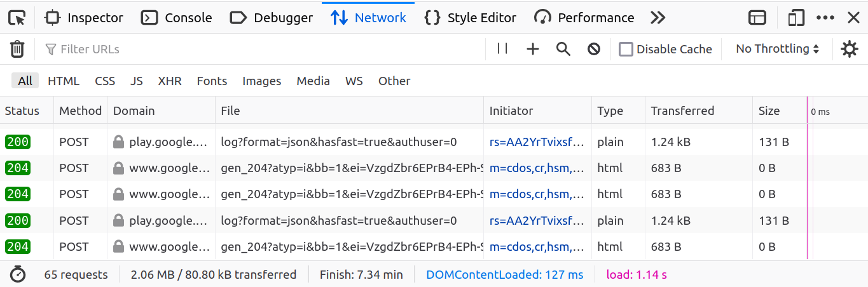Open the Style Editor tab
This screenshot has height=287, width=868.
[471, 18]
